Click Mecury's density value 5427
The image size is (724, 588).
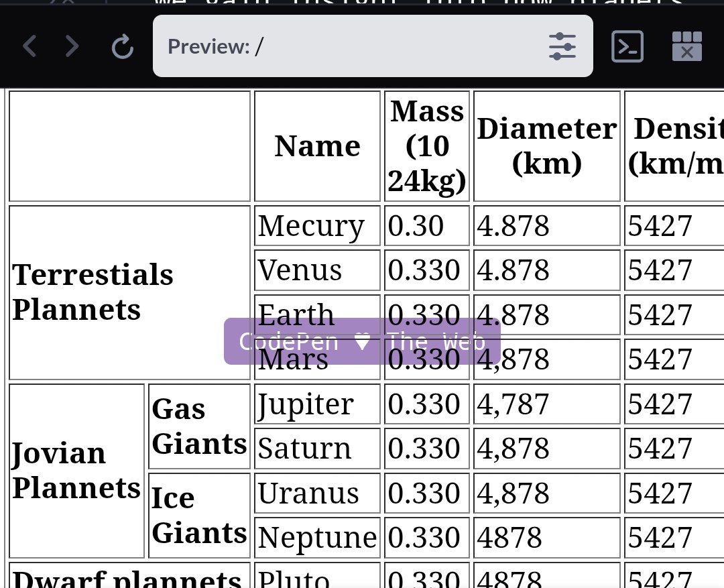[674, 226]
